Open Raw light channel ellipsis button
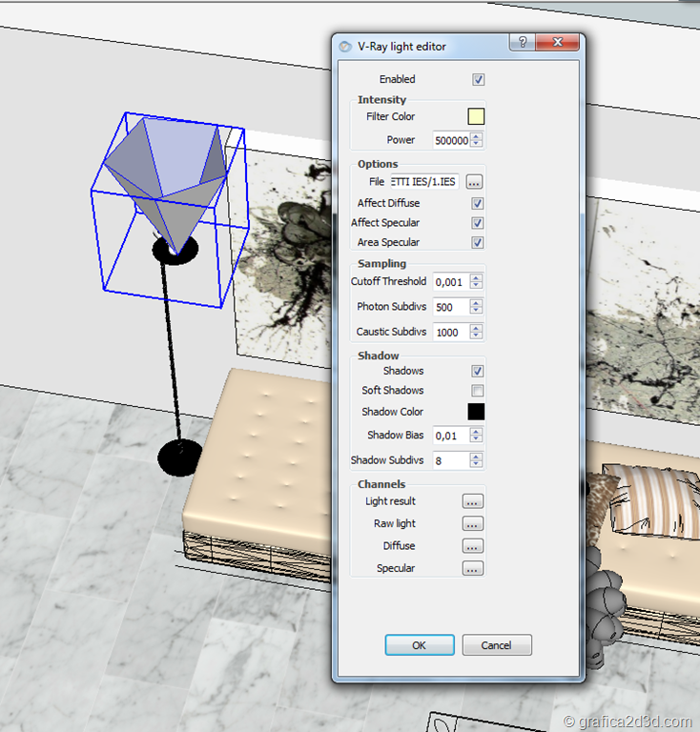The image size is (700, 732). 473,523
